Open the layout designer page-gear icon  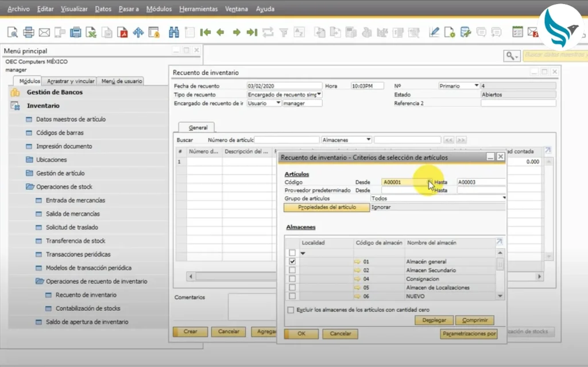(x=450, y=32)
